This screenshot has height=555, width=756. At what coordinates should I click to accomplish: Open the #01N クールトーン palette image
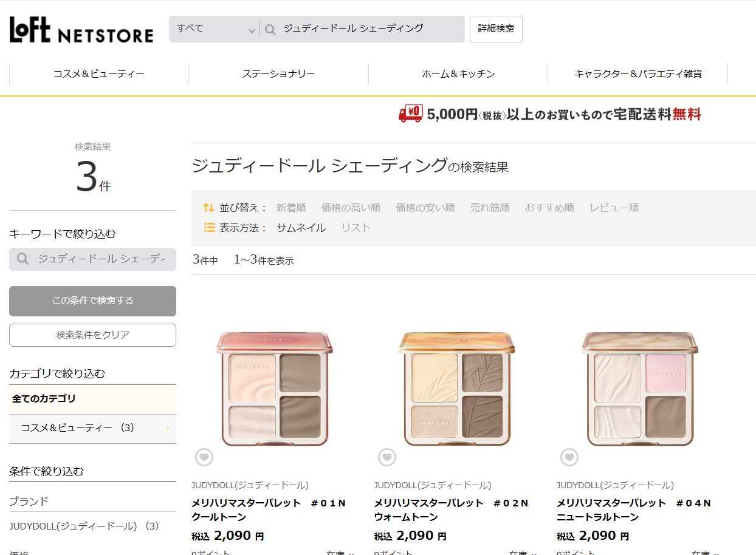tap(275, 389)
